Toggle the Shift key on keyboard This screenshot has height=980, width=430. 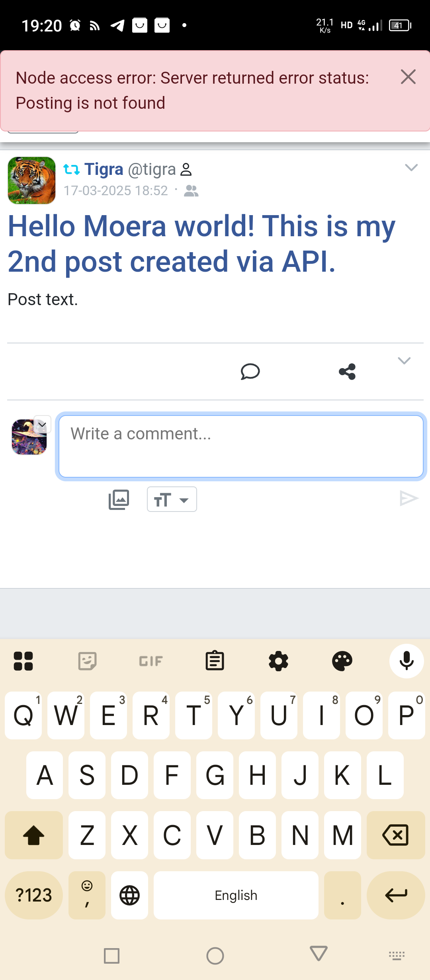pos(34,835)
